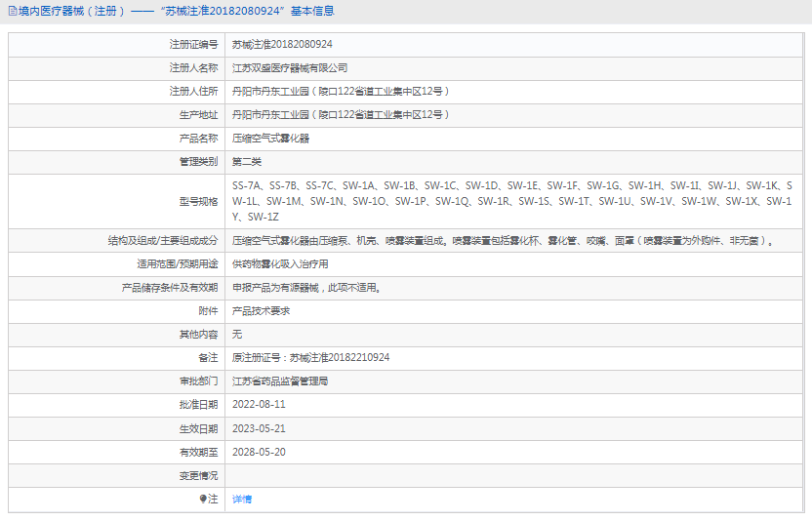Select product name 压缩空气式雾化器

coord(271,139)
